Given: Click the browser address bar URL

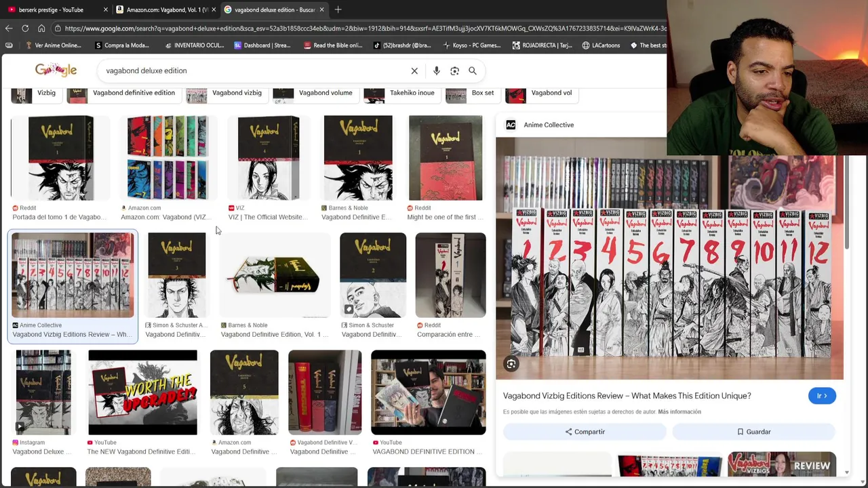Looking at the screenshot, I should [365, 28].
